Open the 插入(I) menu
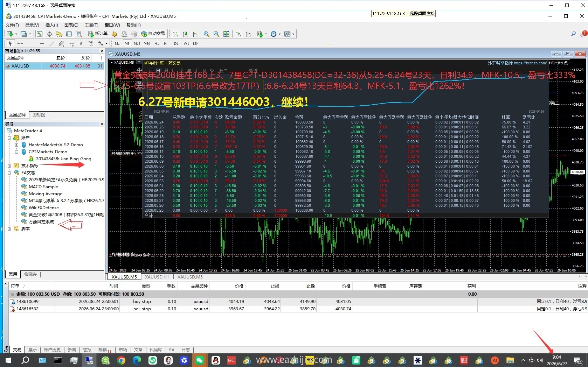 [x=52, y=25]
